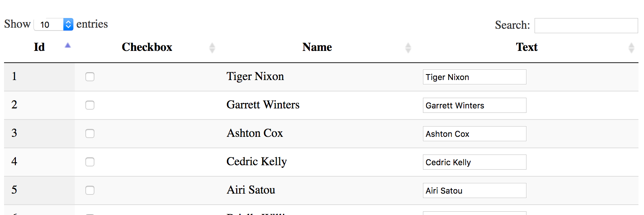Sort table by the Text header
The image size is (644, 215).
[526, 47]
